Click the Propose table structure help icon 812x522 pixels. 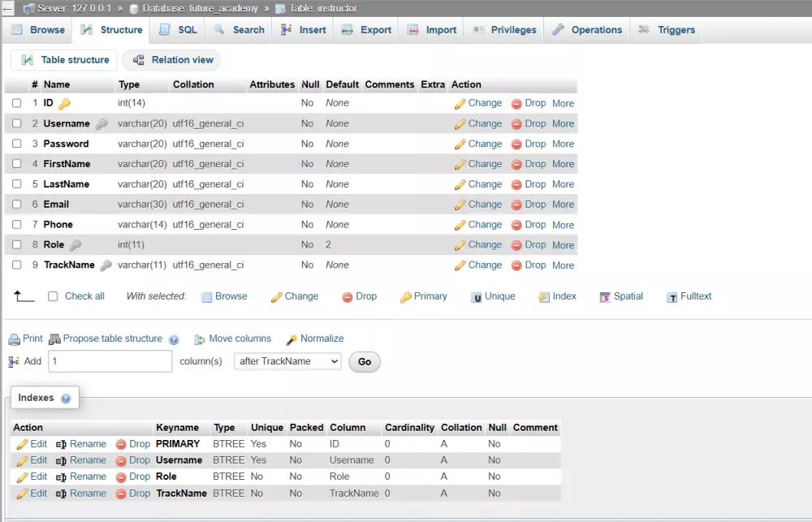[171, 339]
